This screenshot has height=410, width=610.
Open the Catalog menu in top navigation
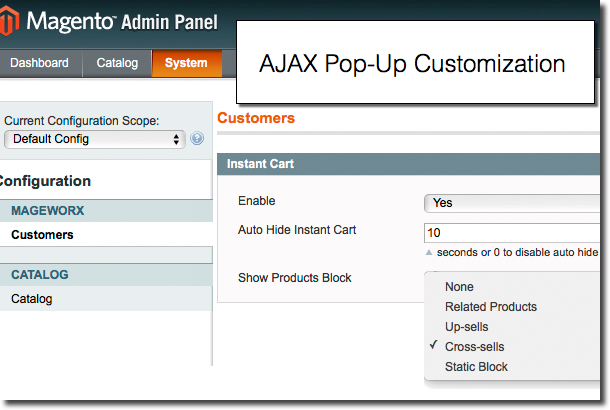117,63
